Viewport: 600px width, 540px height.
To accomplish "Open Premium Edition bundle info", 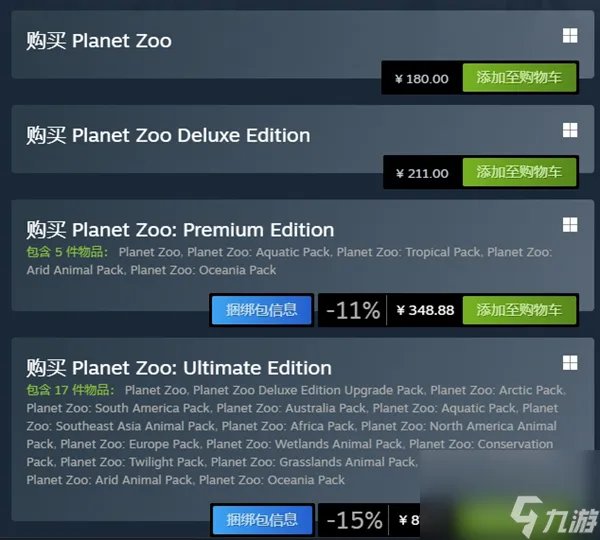I will tap(262, 310).
